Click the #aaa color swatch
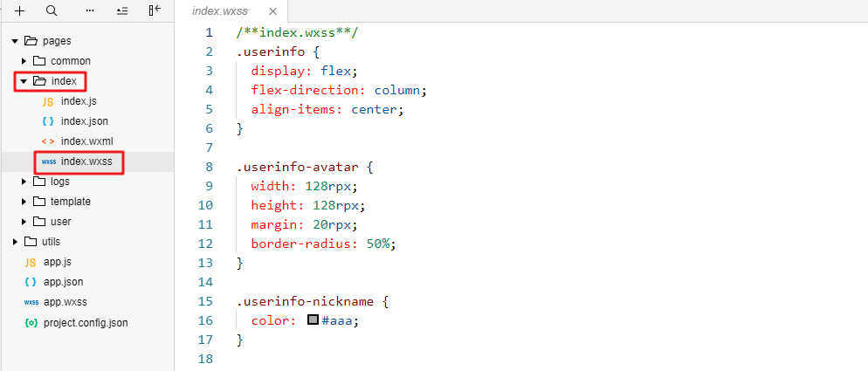 pos(313,320)
